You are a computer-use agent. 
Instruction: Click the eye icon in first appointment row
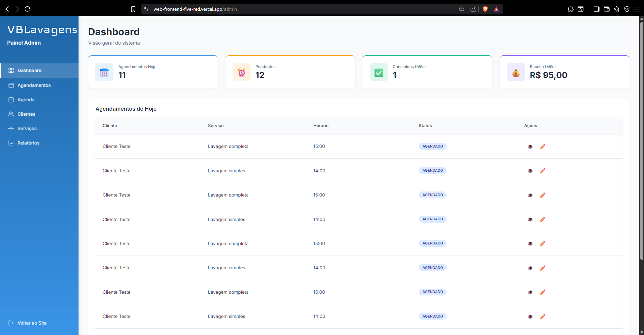[530, 147]
